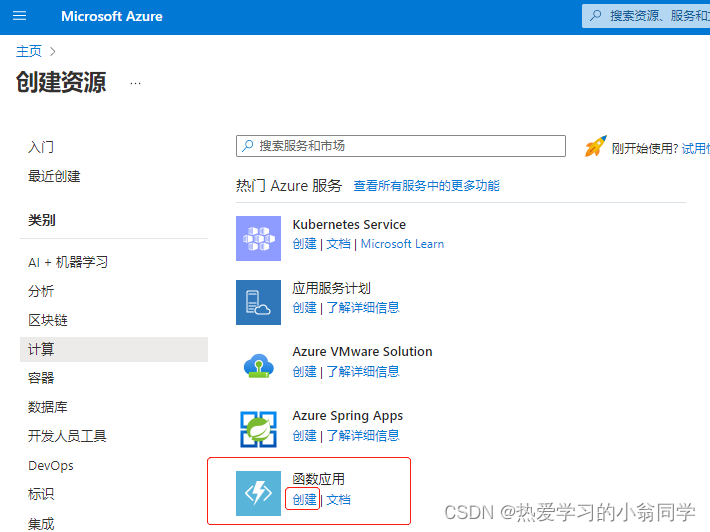Click the Microsoft Azure title
The width and height of the screenshot is (710, 532).
click(112, 16)
